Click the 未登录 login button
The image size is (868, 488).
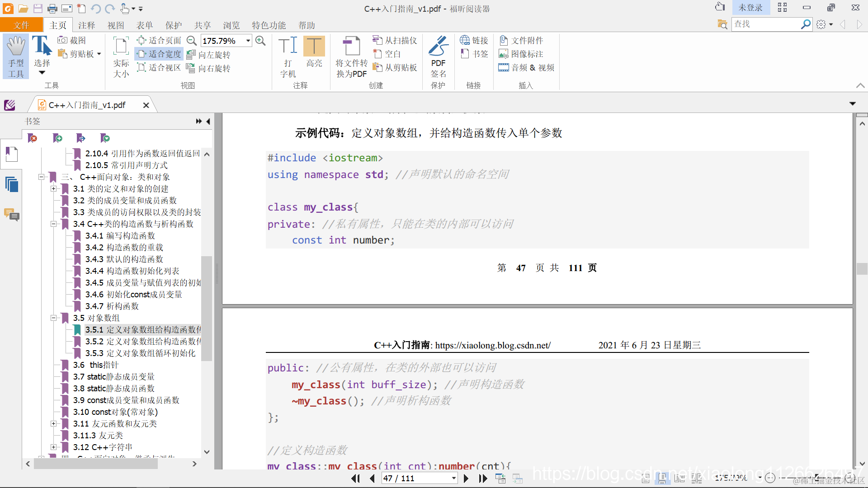pyautogui.click(x=750, y=8)
